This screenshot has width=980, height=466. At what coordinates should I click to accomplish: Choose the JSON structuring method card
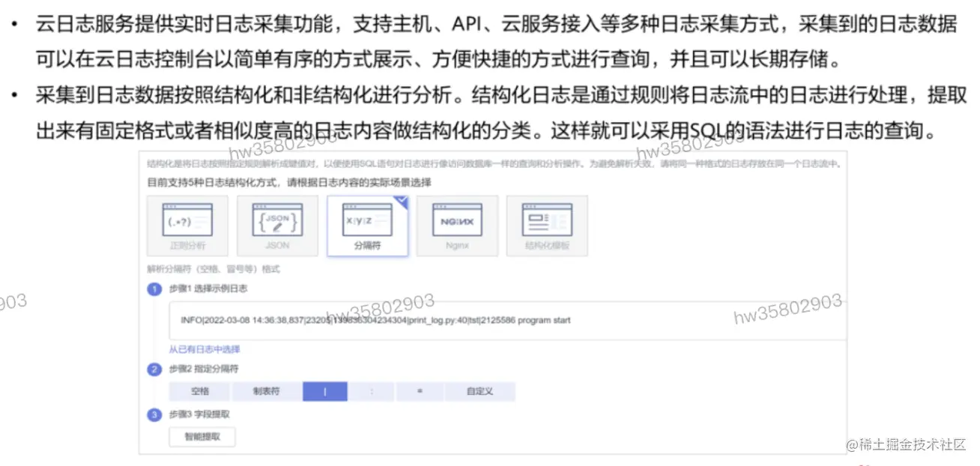(277, 226)
